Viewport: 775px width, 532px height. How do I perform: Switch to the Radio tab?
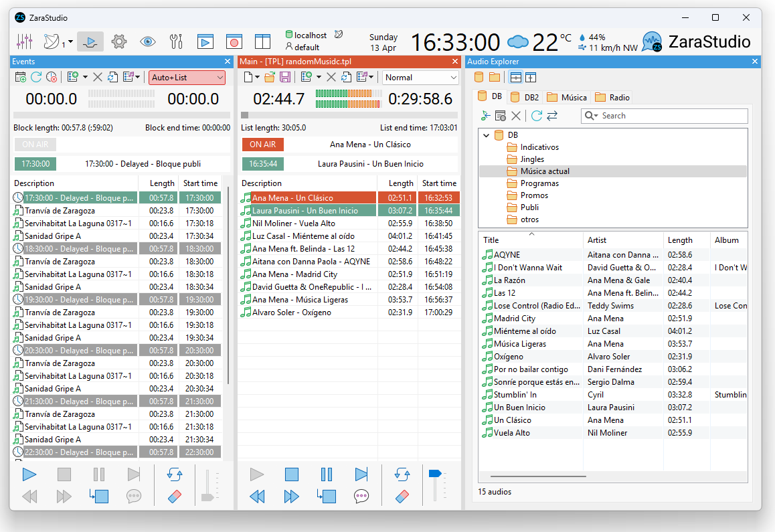click(612, 98)
